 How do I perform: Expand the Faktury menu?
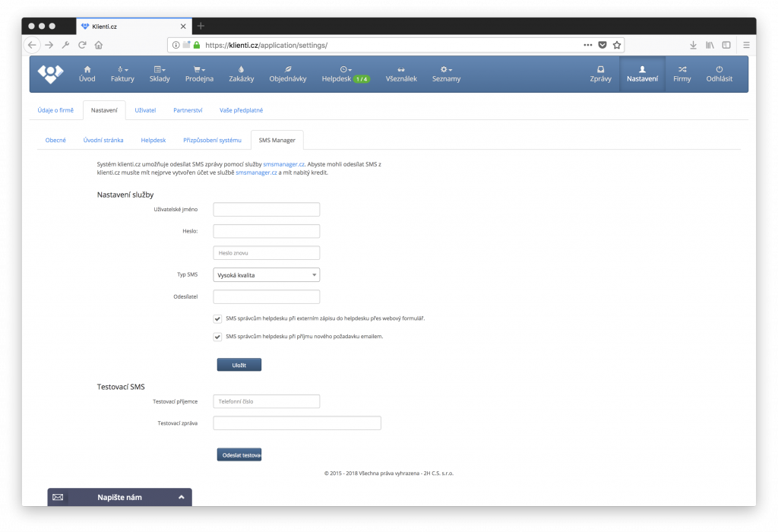[122, 74]
